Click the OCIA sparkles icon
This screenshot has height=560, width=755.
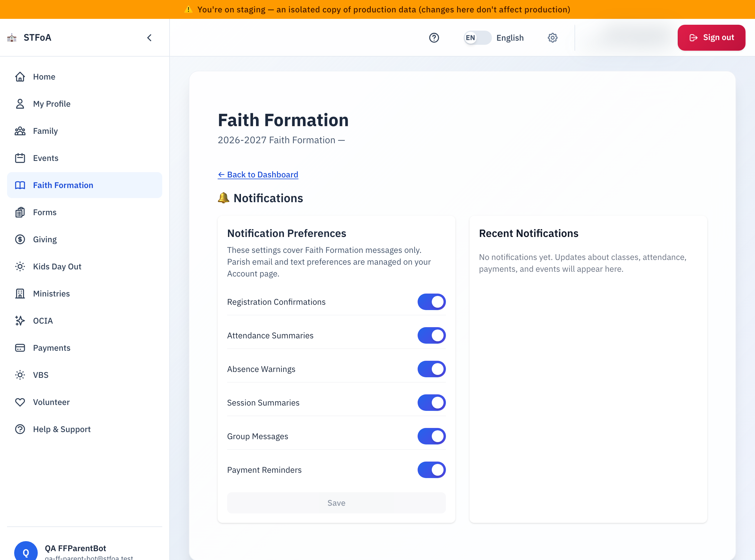pyautogui.click(x=20, y=321)
